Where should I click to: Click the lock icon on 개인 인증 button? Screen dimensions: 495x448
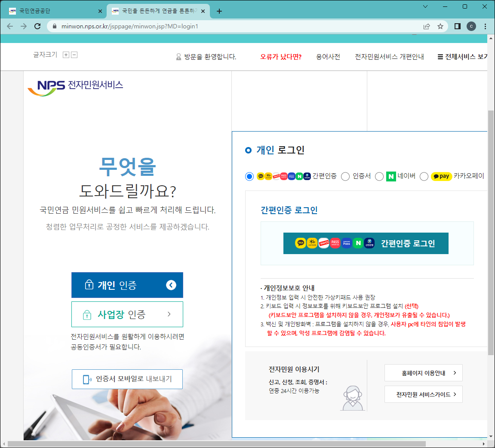tap(88, 285)
